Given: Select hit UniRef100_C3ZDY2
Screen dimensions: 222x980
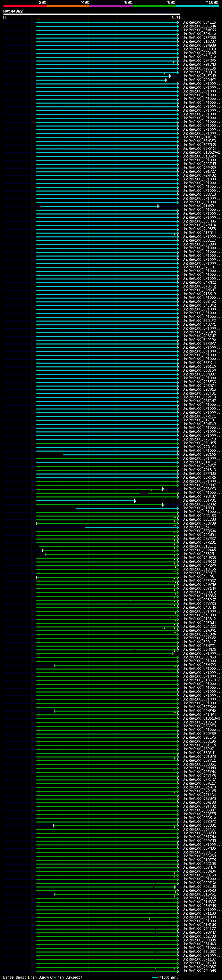Looking at the screenshot, I should tap(199, 821).
